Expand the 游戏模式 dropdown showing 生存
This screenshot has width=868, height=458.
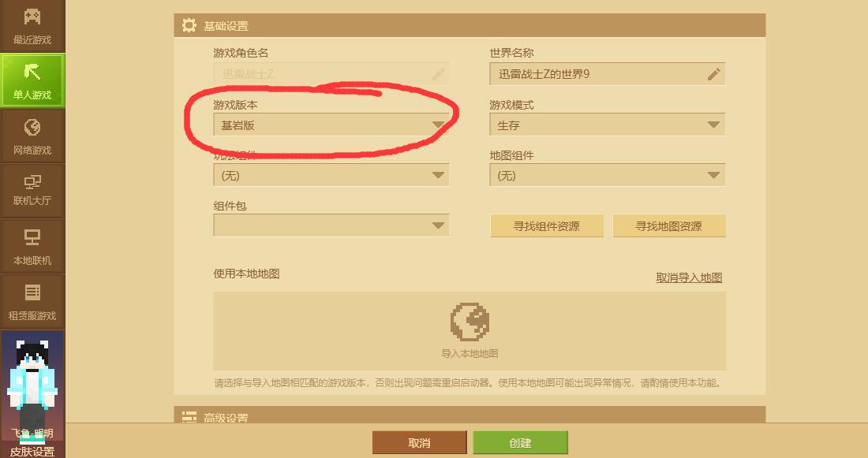[x=608, y=125]
